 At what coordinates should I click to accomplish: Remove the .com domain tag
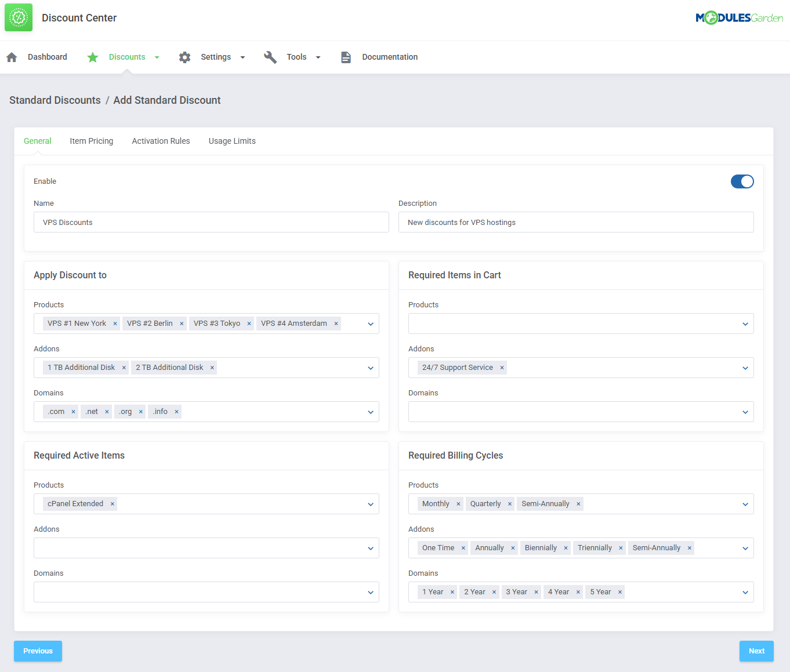(x=74, y=411)
